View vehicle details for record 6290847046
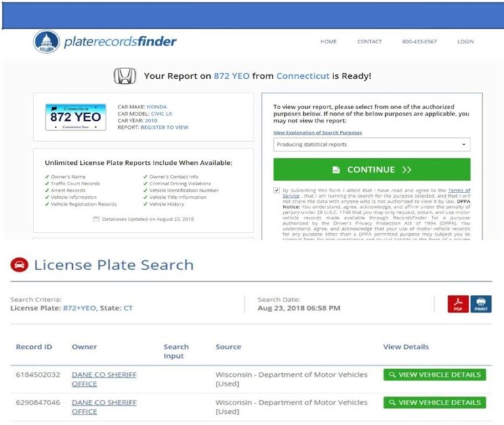Viewport: 504px width, 425px height. pyautogui.click(x=434, y=402)
